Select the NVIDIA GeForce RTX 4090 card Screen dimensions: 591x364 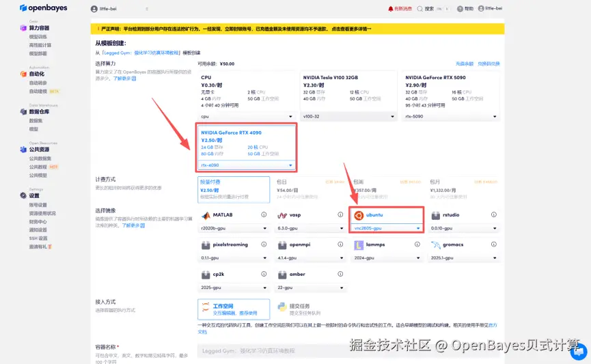(247, 148)
